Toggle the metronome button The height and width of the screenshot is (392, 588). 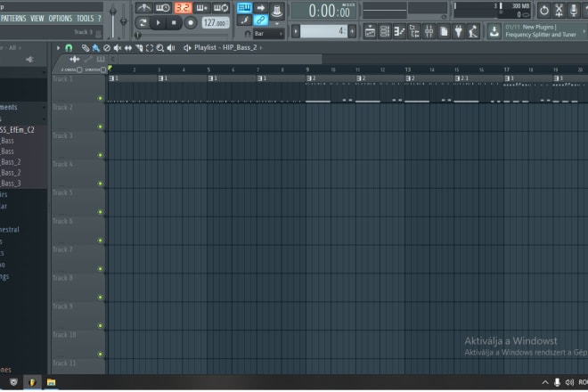pyautogui.click(x=143, y=7)
